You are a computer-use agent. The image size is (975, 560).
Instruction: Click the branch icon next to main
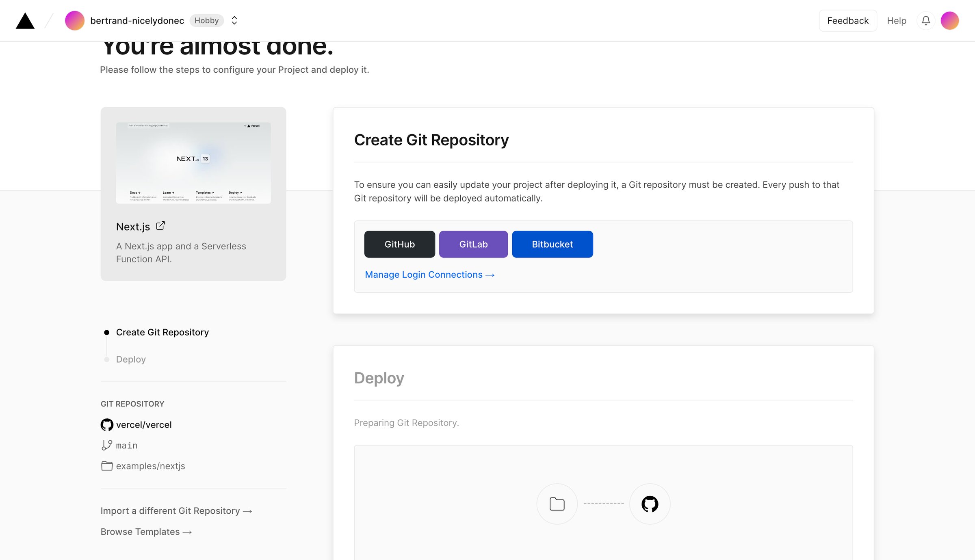pos(107,445)
